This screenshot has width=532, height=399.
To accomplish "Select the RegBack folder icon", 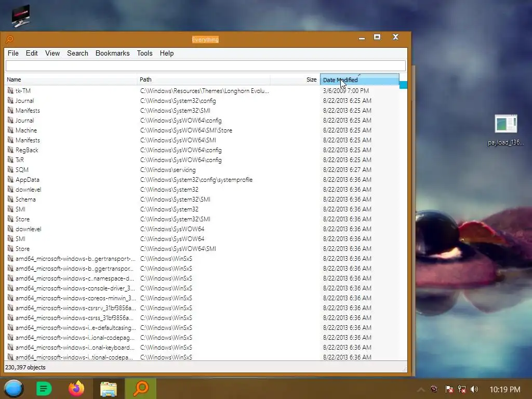I will pyautogui.click(x=10, y=150).
